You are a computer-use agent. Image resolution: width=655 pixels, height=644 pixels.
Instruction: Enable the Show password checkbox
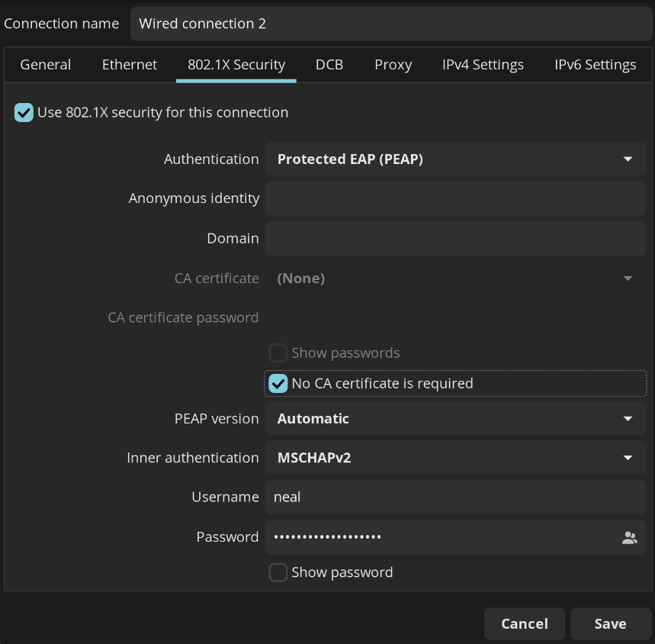coord(278,572)
